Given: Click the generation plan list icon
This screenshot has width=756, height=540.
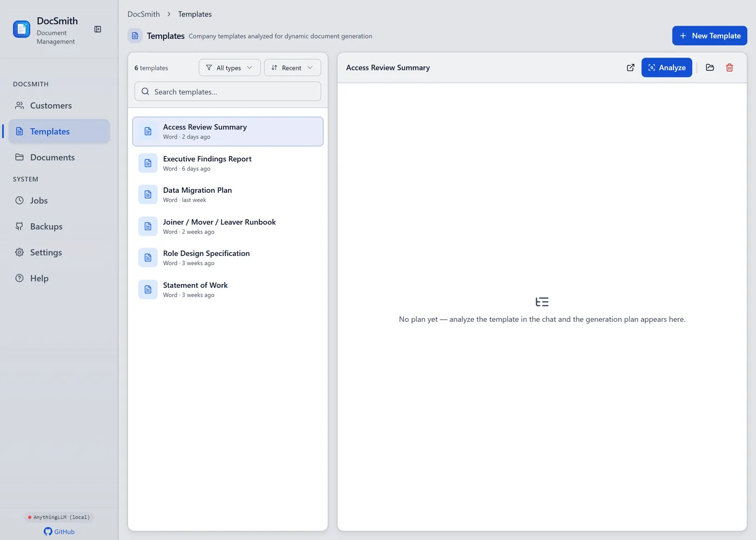Looking at the screenshot, I should tap(542, 302).
